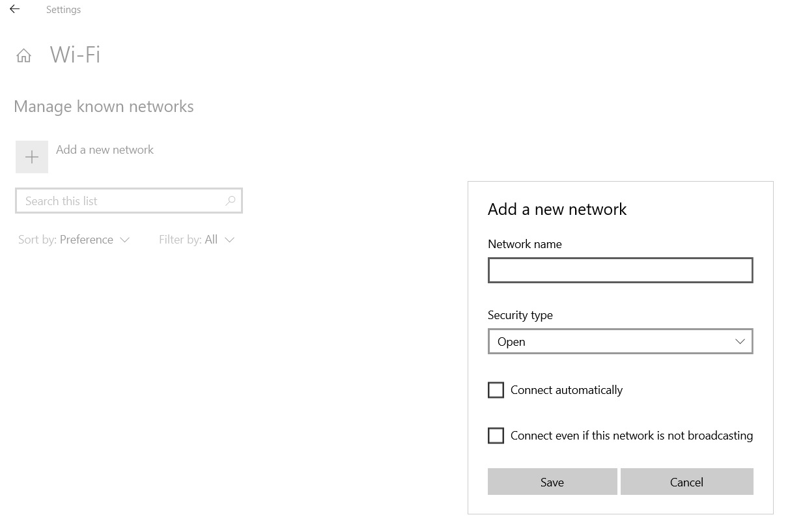Expand the Security type combo box
The width and height of the screenshot is (790, 532).
pyautogui.click(x=620, y=341)
